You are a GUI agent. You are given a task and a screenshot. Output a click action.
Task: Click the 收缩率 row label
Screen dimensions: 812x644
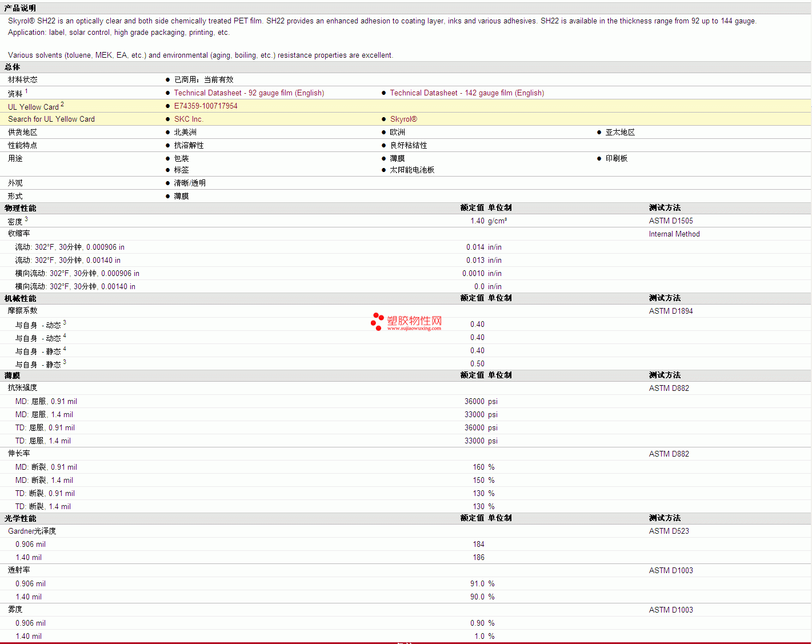(x=19, y=234)
